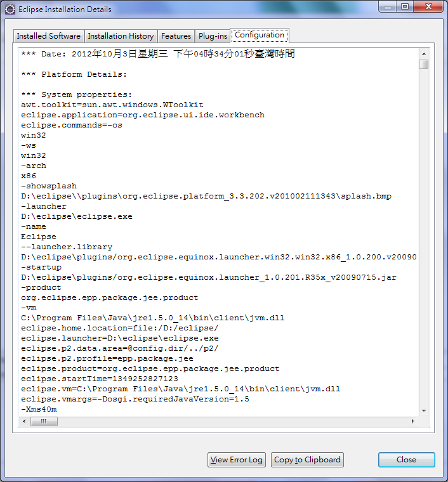Click the 'eclipse.commands=-os' line
The image size is (448, 482).
[x=71, y=125]
